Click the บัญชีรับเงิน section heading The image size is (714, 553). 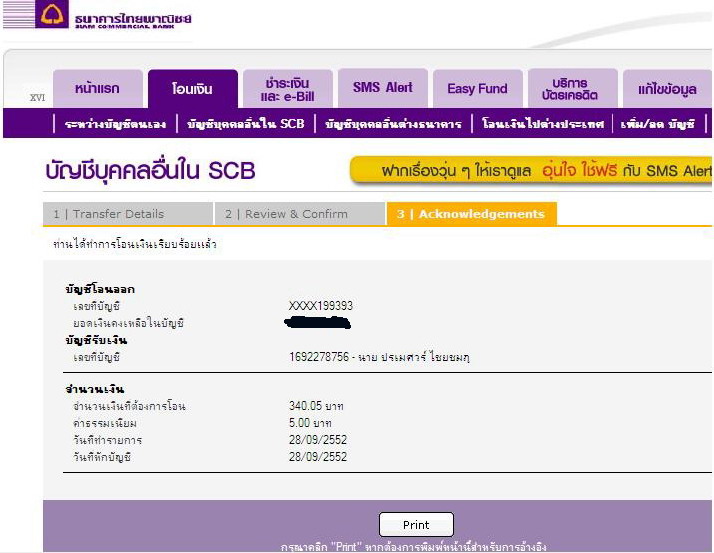(x=96, y=340)
